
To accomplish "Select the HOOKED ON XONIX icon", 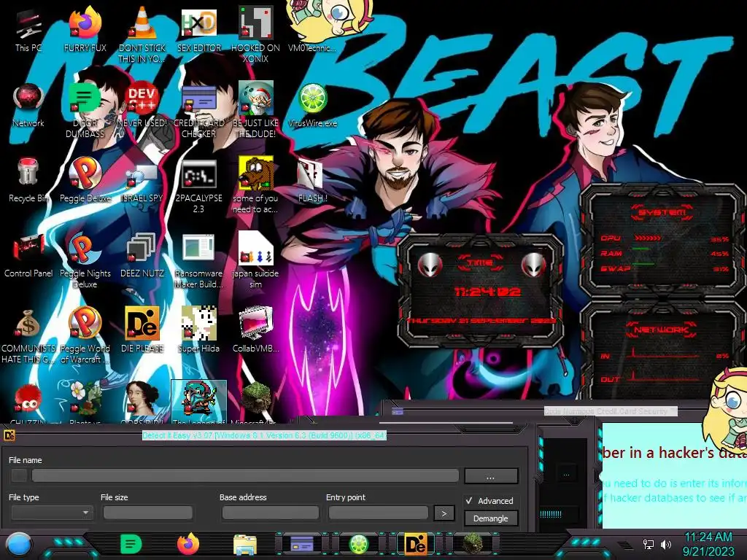I will [x=255, y=34].
